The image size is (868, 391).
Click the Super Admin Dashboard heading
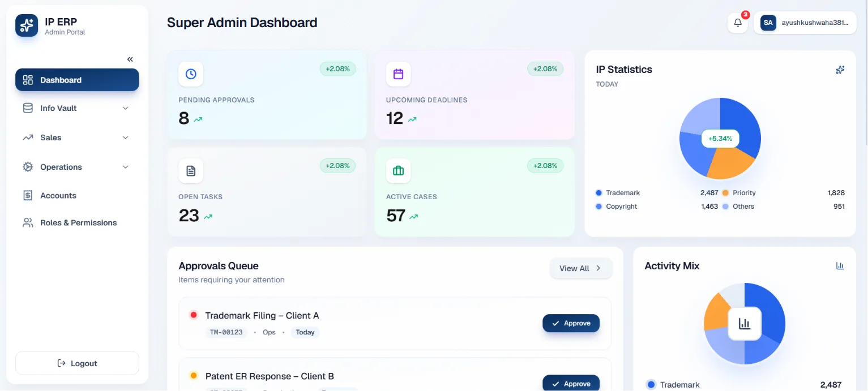pos(242,23)
